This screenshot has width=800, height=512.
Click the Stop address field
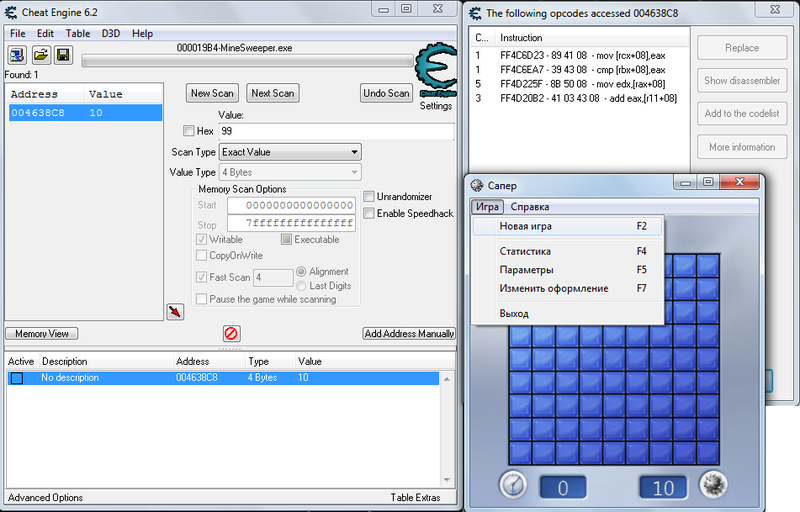[x=291, y=223]
